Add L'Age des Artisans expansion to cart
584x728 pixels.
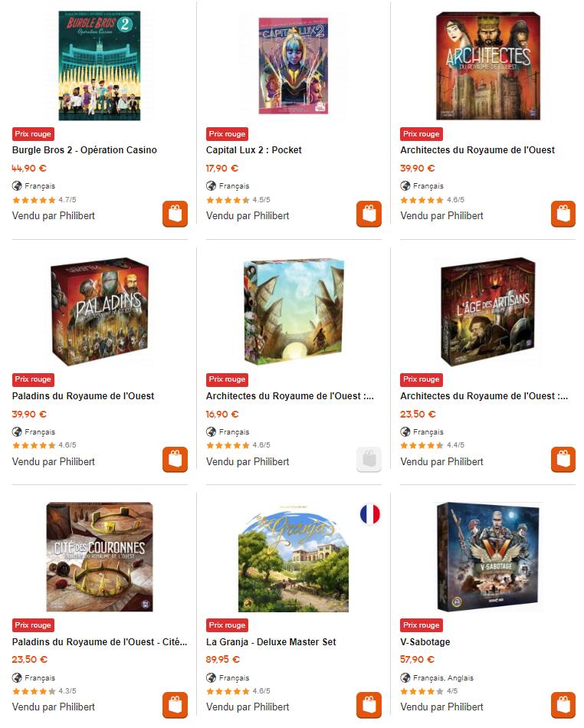coord(563,460)
